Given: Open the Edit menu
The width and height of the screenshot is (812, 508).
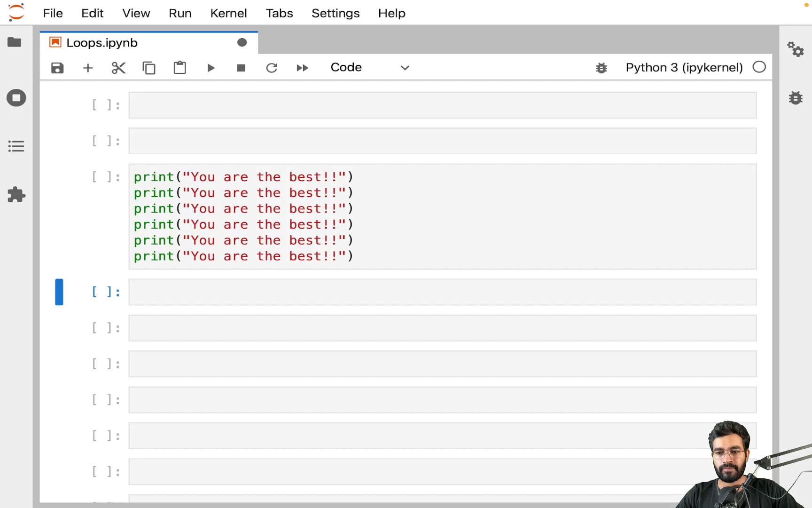Looking at the screenshot, I should (x=92, y=13).
